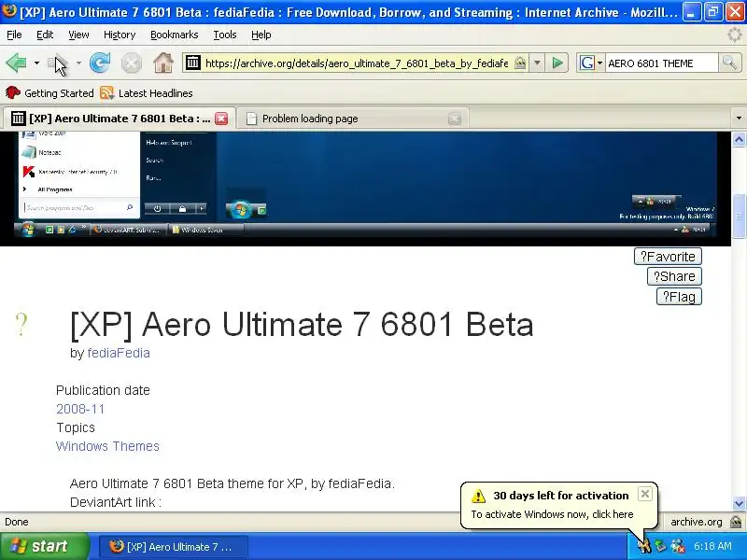Click the 6:18 AM system clock
The image size is (747, 560).
click(x=712, y=546)
